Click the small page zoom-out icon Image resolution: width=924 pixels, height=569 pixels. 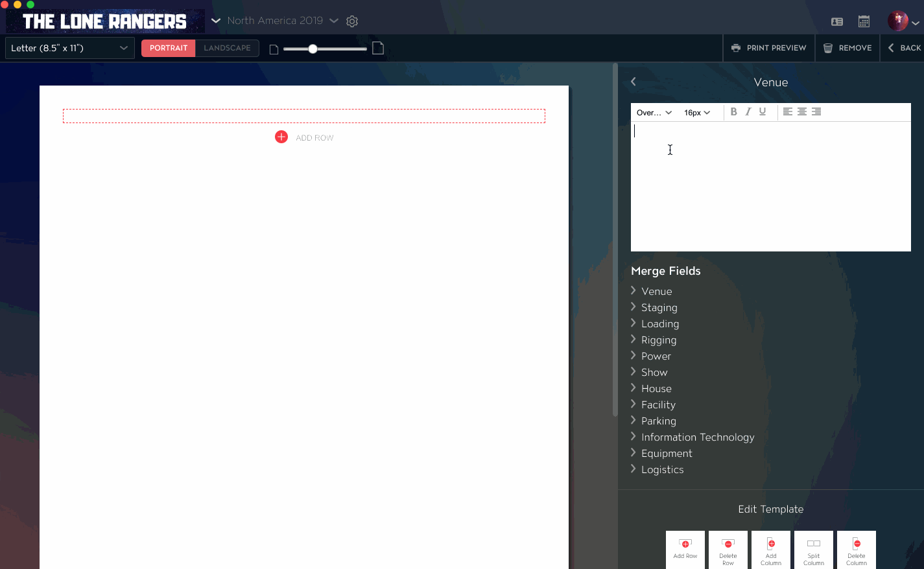tap(274, 49)
